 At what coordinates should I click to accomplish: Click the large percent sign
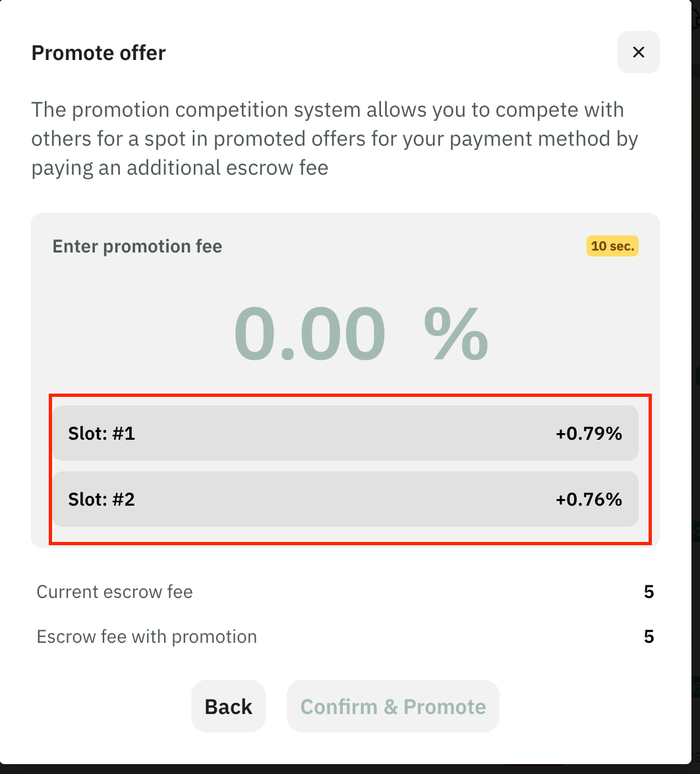coord(455,334)
